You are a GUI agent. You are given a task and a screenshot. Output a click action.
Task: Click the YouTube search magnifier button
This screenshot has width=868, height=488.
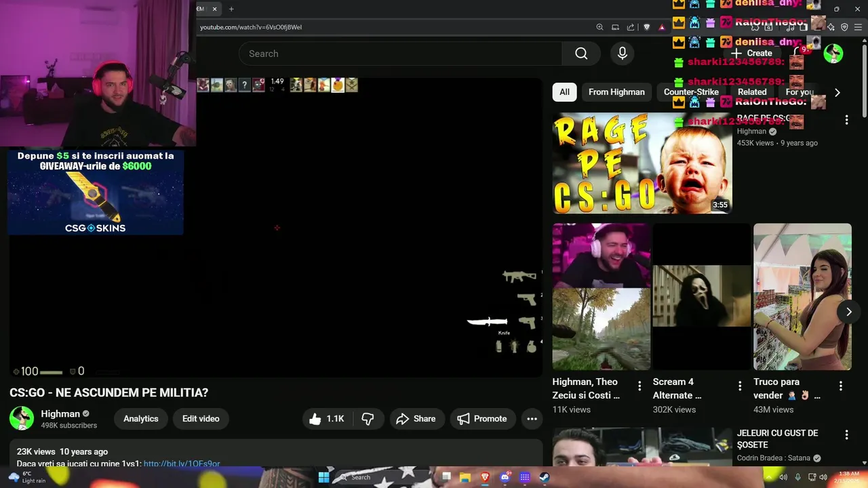tap(581, 54)
